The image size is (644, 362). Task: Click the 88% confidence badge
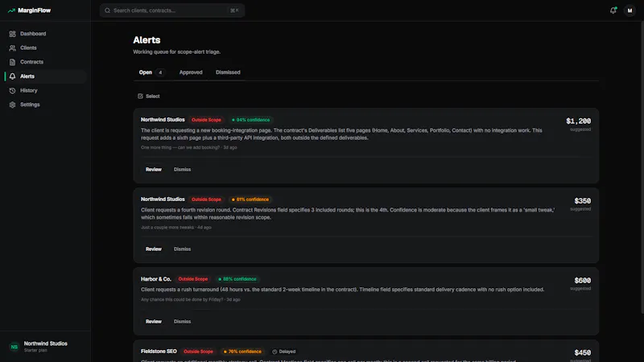tap(237, 279)
